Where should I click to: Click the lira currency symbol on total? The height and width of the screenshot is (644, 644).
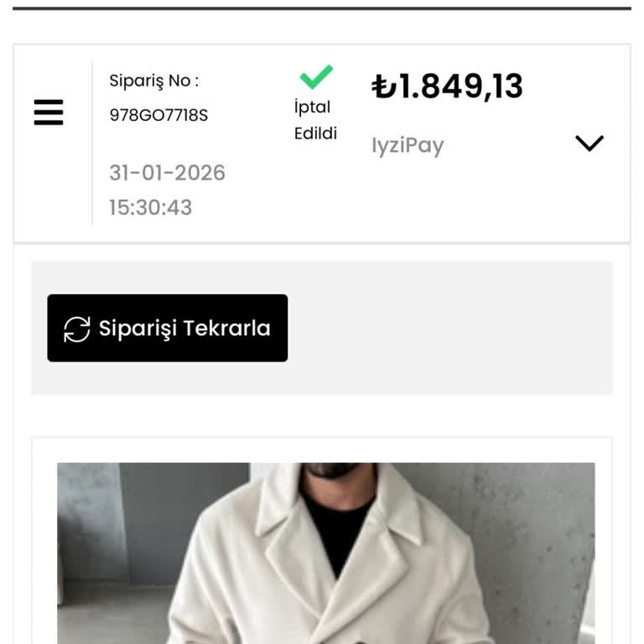point(383,87)
